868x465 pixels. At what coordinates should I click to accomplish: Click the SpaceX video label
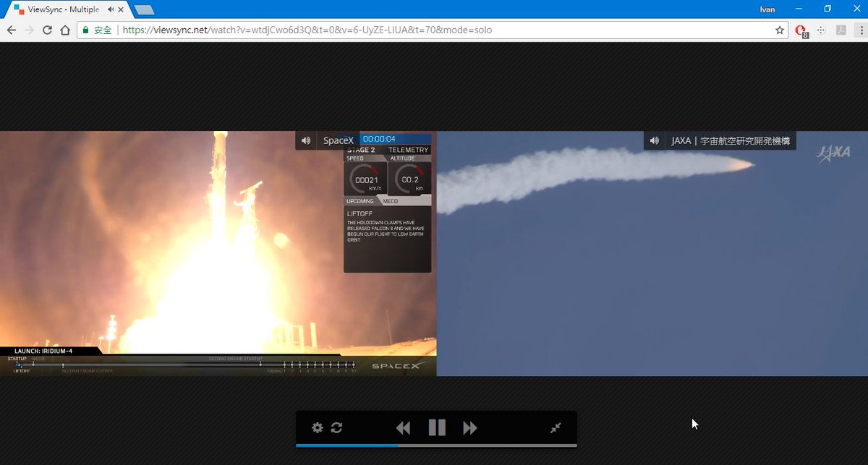[339, 140]
